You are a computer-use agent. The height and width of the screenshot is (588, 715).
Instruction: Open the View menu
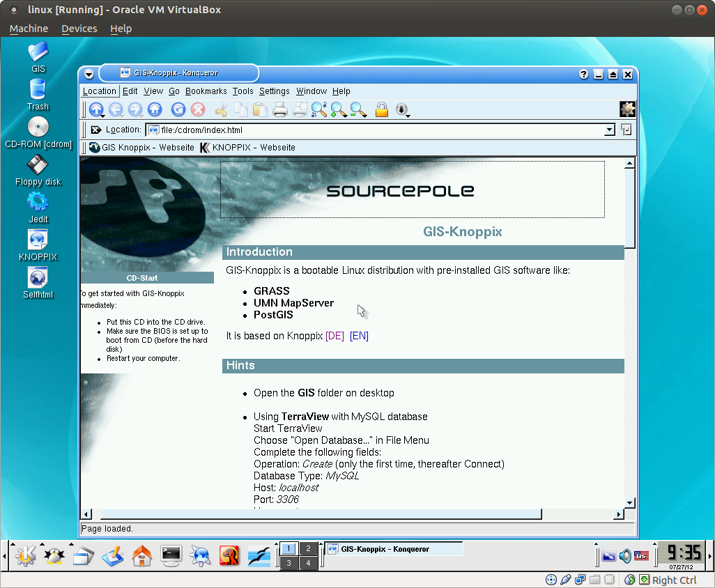click(153, 91)
